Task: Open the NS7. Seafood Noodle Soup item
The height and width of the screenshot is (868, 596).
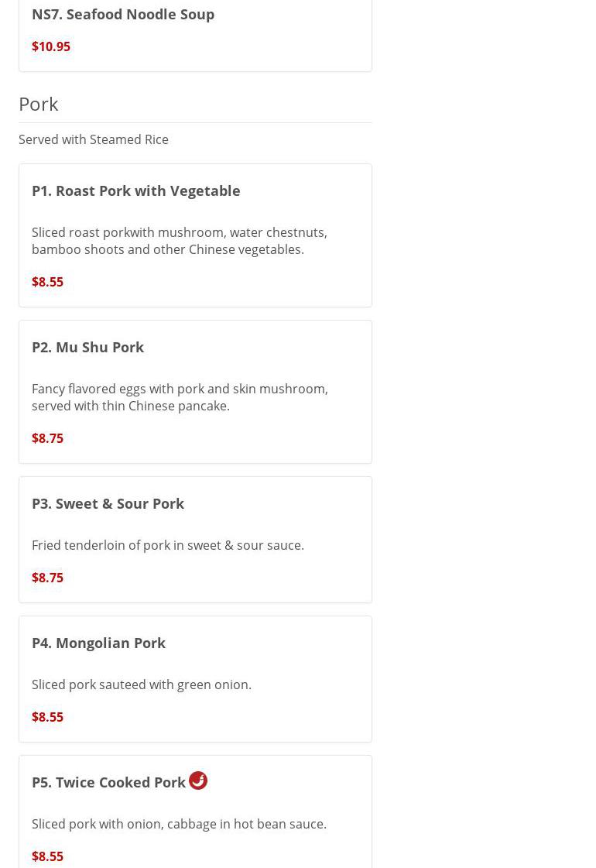Action: pyautogui.click(x=123, y=14)
